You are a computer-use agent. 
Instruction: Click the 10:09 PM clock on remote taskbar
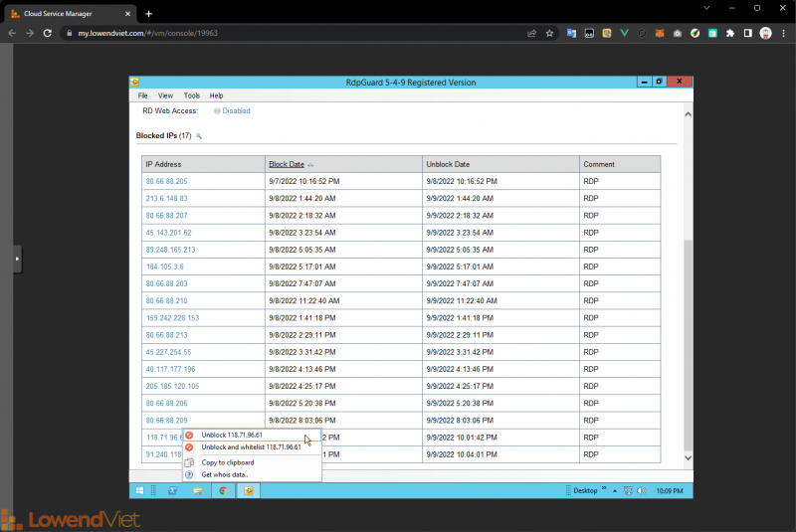[x=670, y=491]
